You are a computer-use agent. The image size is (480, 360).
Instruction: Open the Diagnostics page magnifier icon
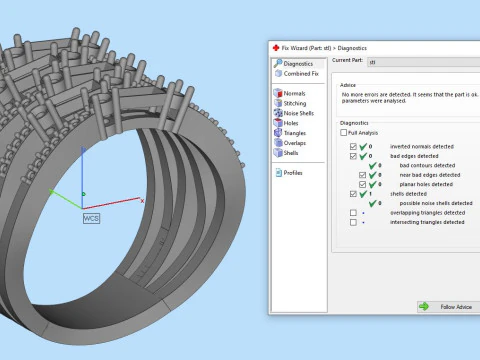pyautogui.click(x=278, y=63)
